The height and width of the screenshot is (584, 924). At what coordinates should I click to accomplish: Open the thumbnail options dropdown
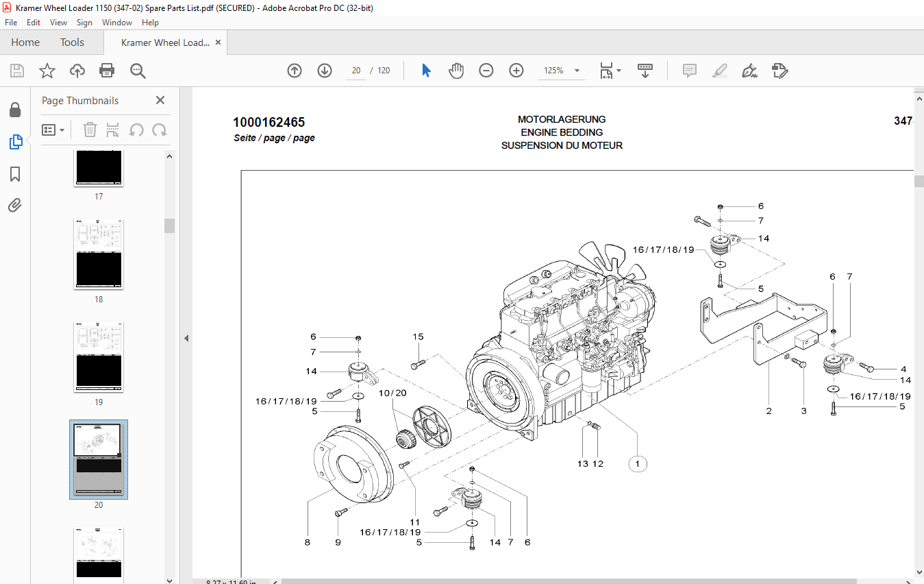point(53,130)
